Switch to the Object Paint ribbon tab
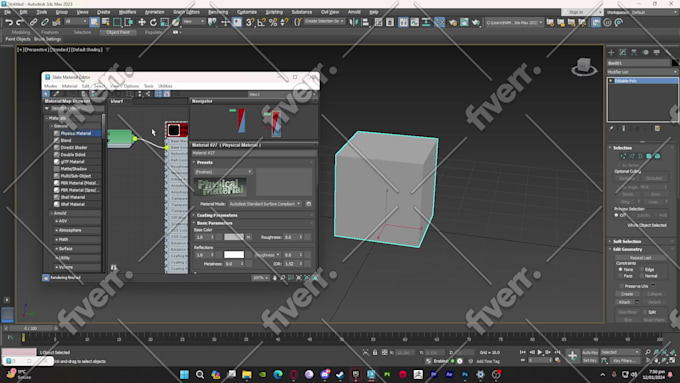 (x=118, y=32)
